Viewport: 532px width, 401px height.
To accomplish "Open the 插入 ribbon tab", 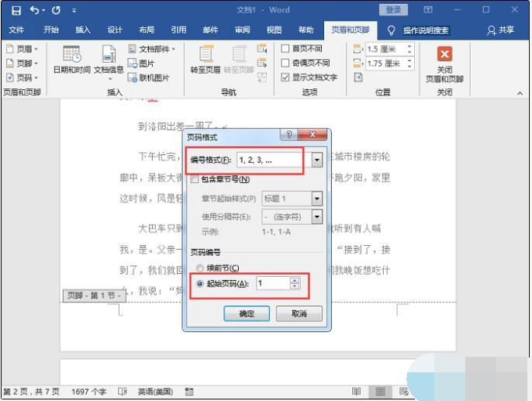I will pyautogui.click(x=82, y=29).
